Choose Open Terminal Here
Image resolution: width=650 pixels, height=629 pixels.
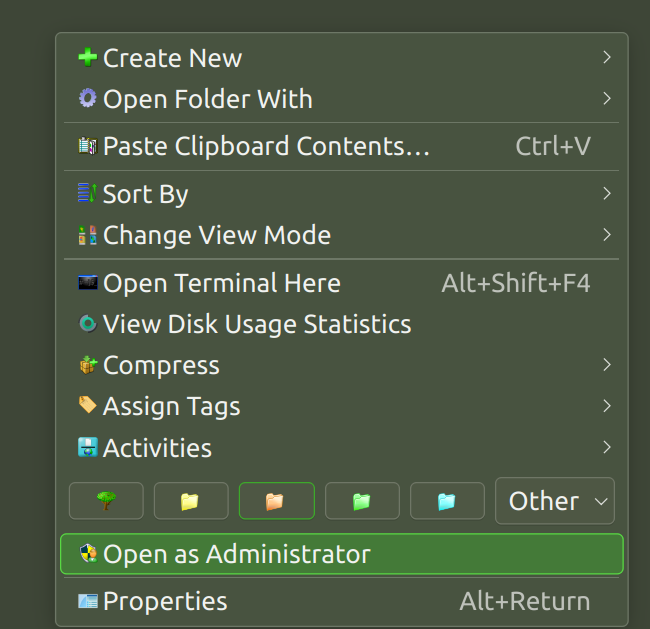coord(342,283)
